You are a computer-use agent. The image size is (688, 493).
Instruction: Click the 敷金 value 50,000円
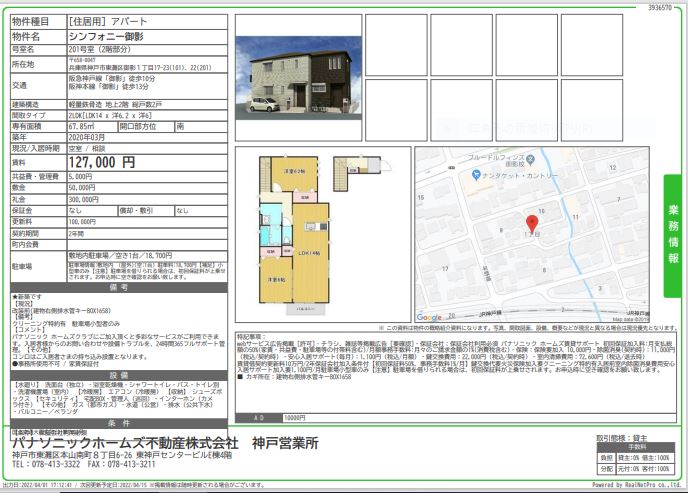(x=82, y=188)
